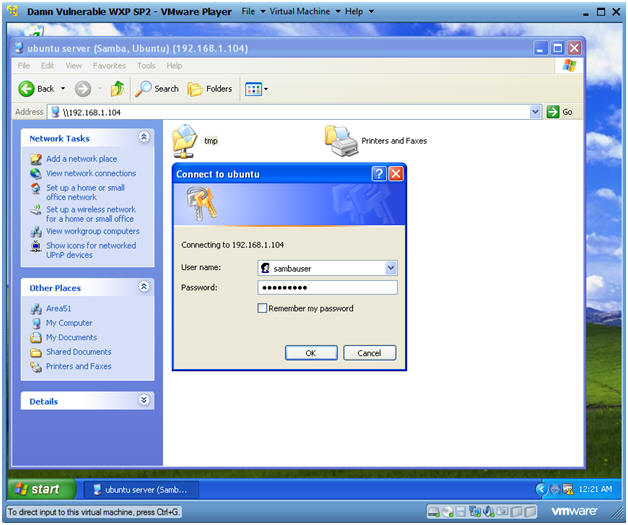
Task: Open Printers and Faxes icon in file pane
Action: [x=341, y=141]
